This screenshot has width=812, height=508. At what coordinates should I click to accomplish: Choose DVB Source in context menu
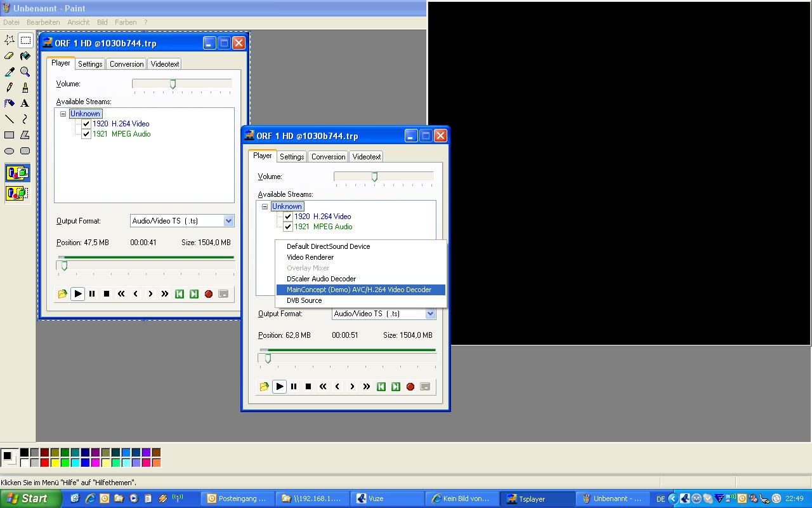(x=361, y=300)
